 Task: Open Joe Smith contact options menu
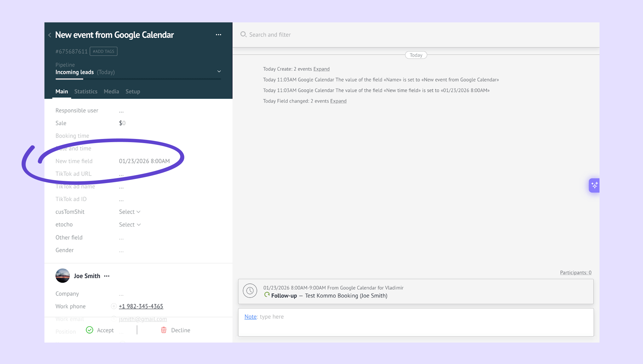[x=107, y=276]
